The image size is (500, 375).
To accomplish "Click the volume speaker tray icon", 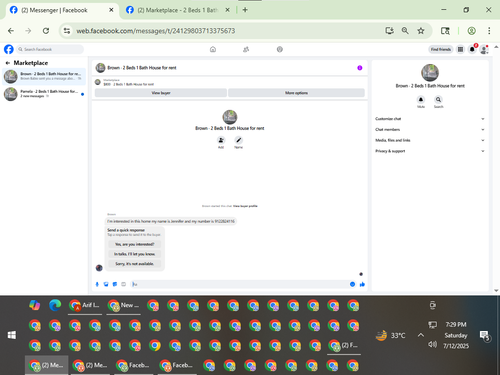I will point(432,344).
